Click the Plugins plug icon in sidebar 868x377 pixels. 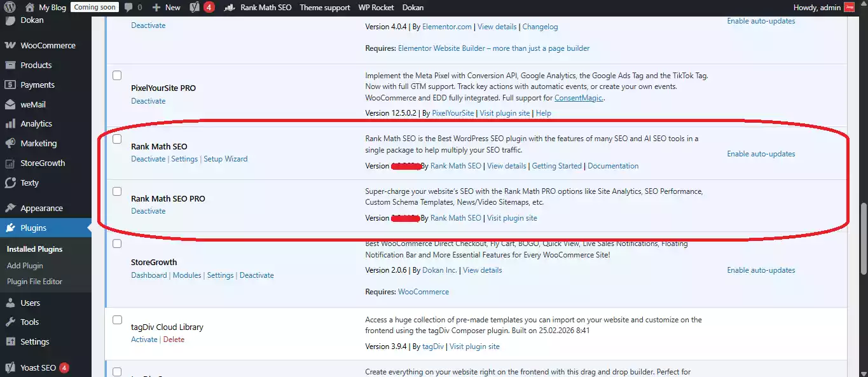click(x=10, y=228)
